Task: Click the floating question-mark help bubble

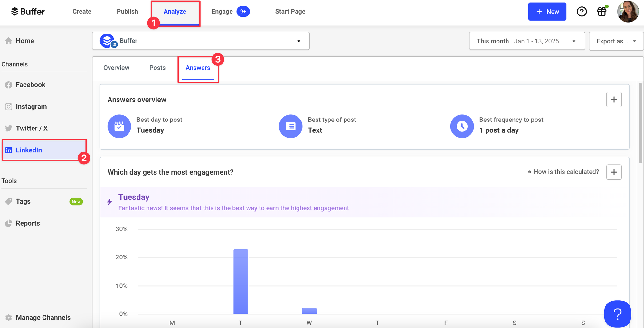Action: [x=617, y=314]
